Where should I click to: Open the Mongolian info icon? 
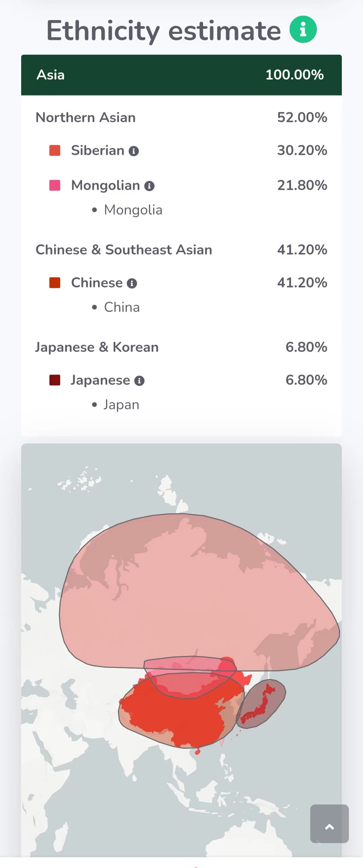point(149,186)
